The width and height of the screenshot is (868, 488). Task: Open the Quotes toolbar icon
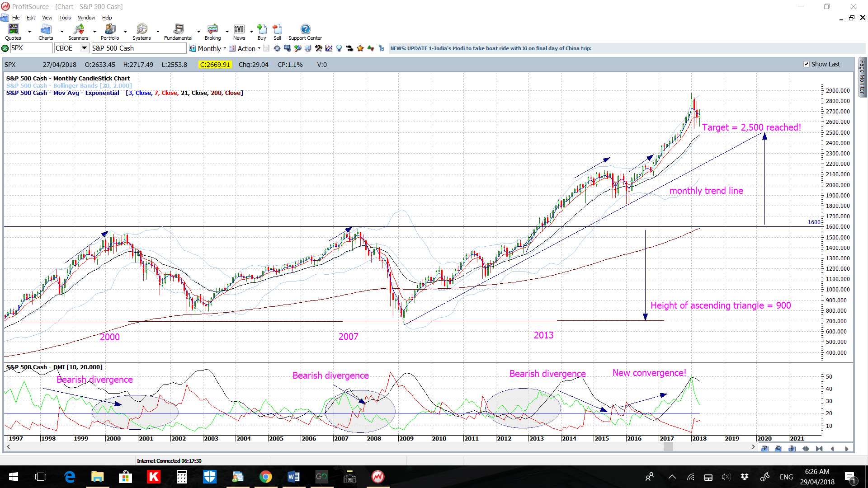(x=13, y=32)
